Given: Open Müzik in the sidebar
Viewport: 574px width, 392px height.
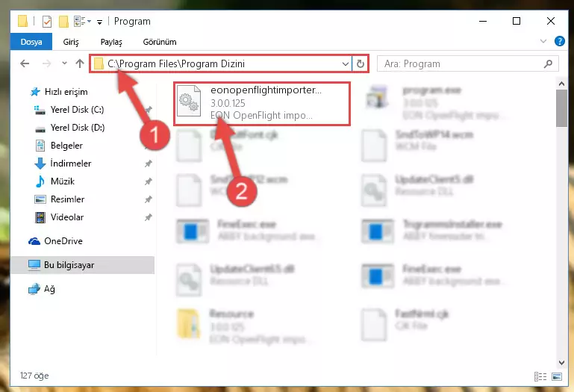Looking at the screenshot, I should pos(62,181).
